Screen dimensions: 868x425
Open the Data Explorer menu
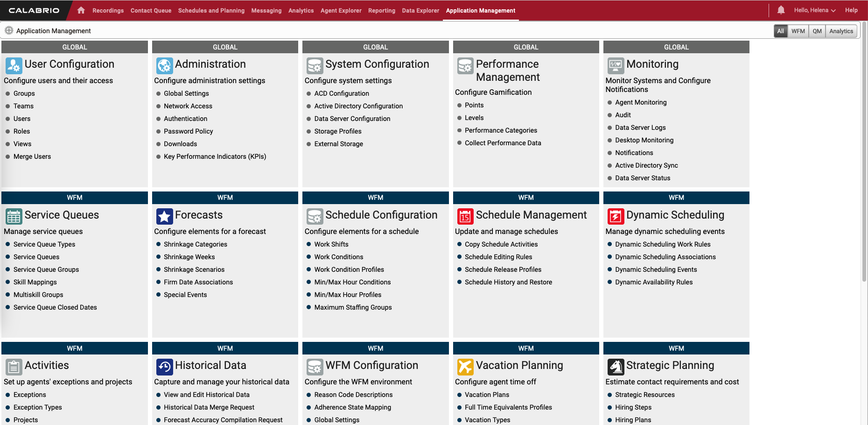[420, 10]
